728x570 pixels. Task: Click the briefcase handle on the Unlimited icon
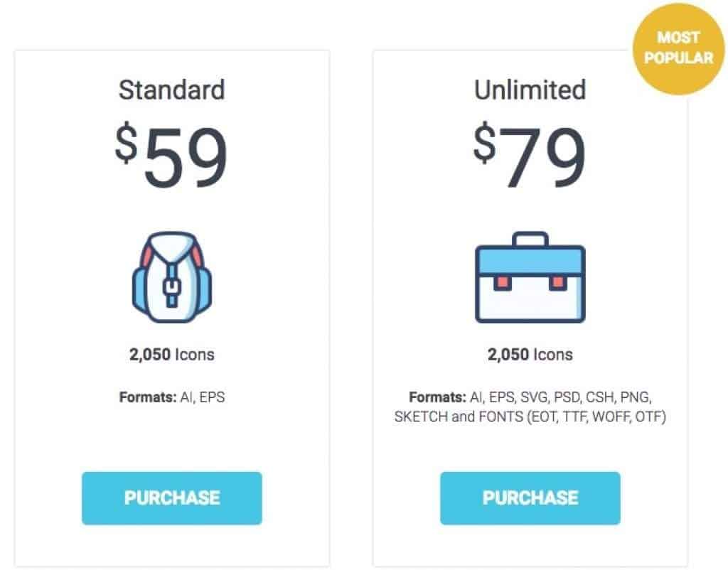point(530,238)
